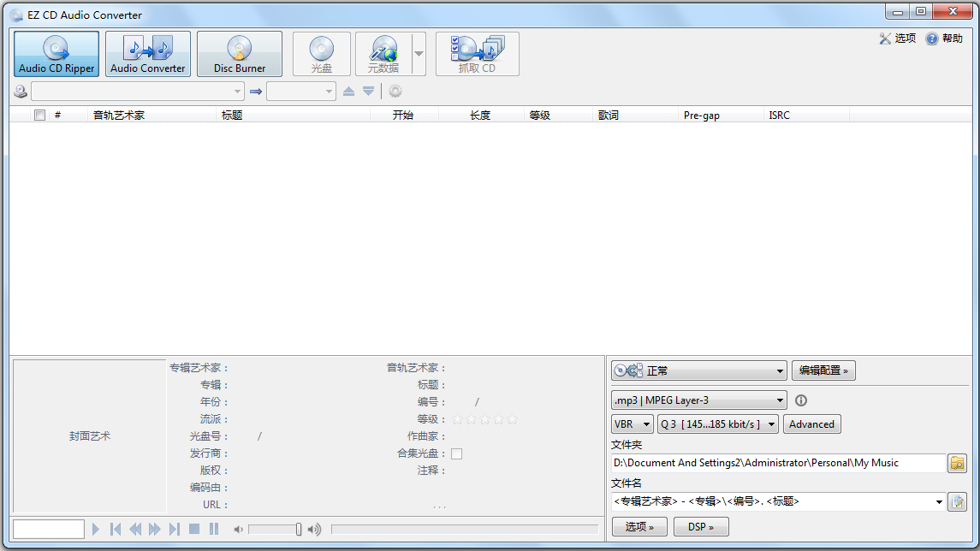Open the Disc Burner mode

click(x=240, y=54)
